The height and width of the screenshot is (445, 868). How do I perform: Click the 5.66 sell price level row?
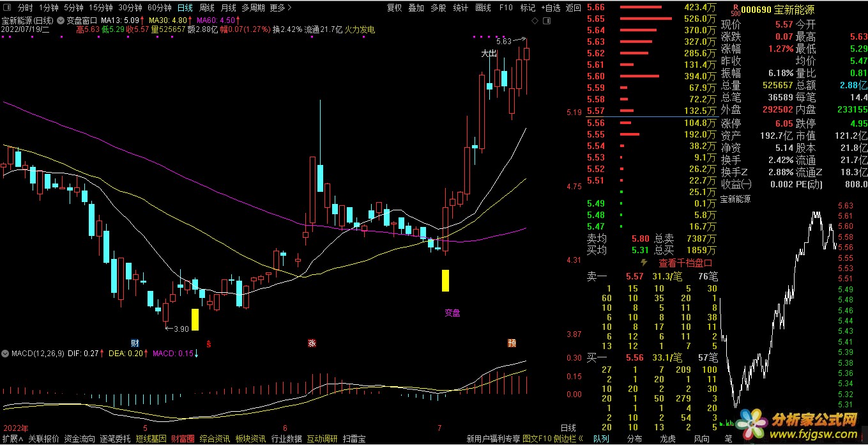(x=651, y=7)
